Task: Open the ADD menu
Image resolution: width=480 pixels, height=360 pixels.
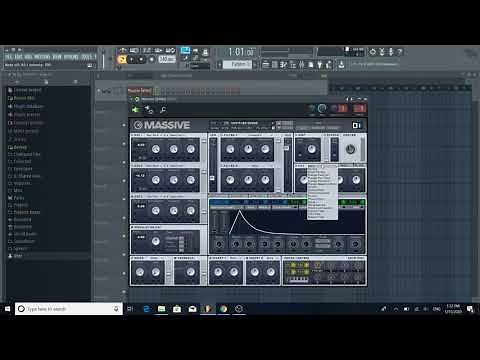Action: click(28, 57)
